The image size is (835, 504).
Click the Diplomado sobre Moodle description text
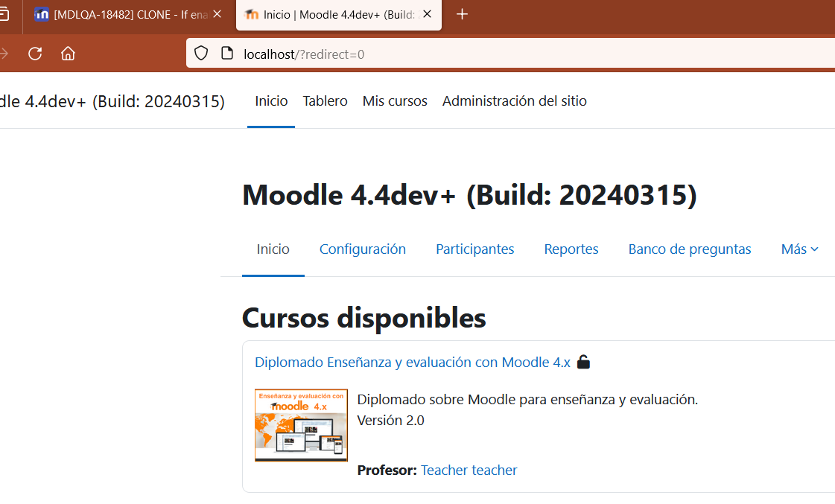point(527,400)
